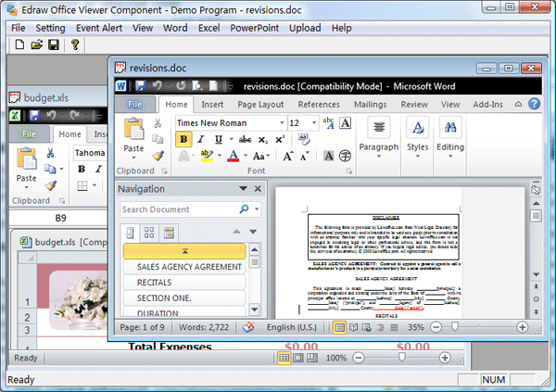Click the Word zoom-in plus button

523,327
